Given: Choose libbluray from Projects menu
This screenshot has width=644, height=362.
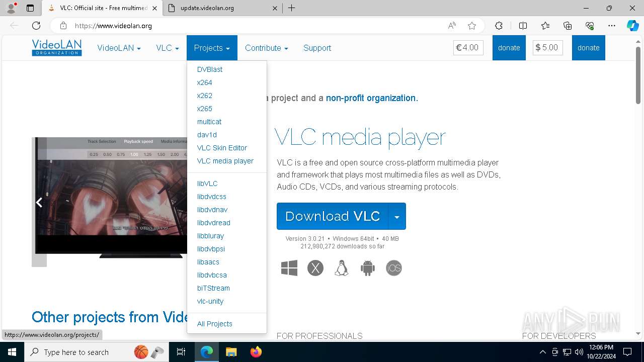Looking at the screenshot, I should [210, 236].
